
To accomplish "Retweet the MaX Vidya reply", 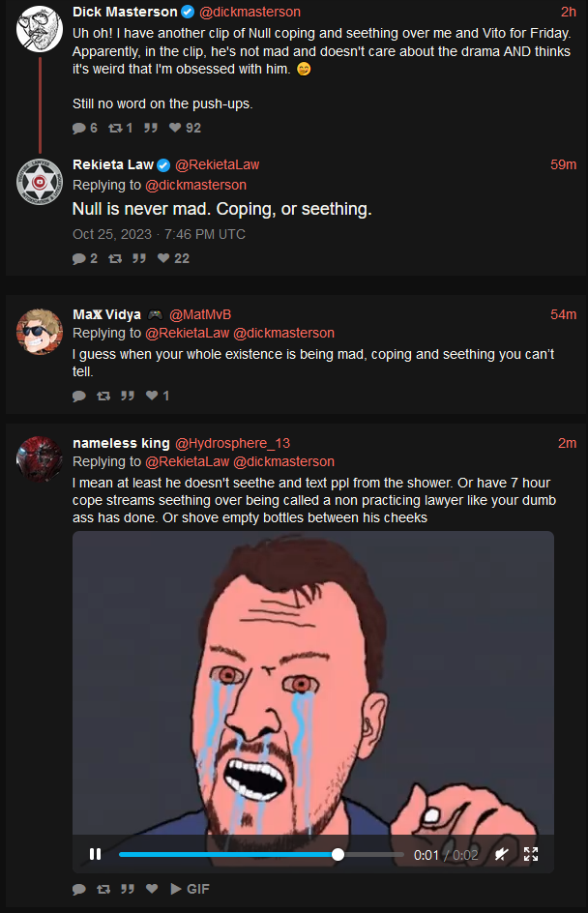I will (x=103, y=396).
